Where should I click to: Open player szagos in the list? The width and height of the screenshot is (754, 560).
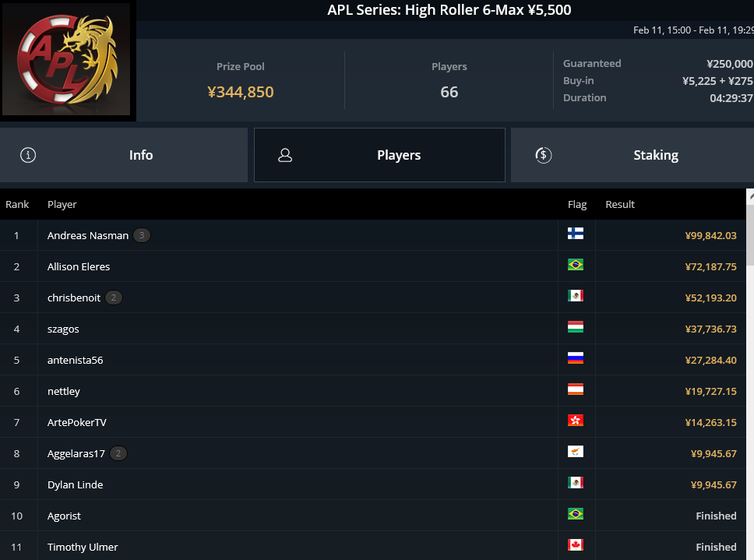63,329
